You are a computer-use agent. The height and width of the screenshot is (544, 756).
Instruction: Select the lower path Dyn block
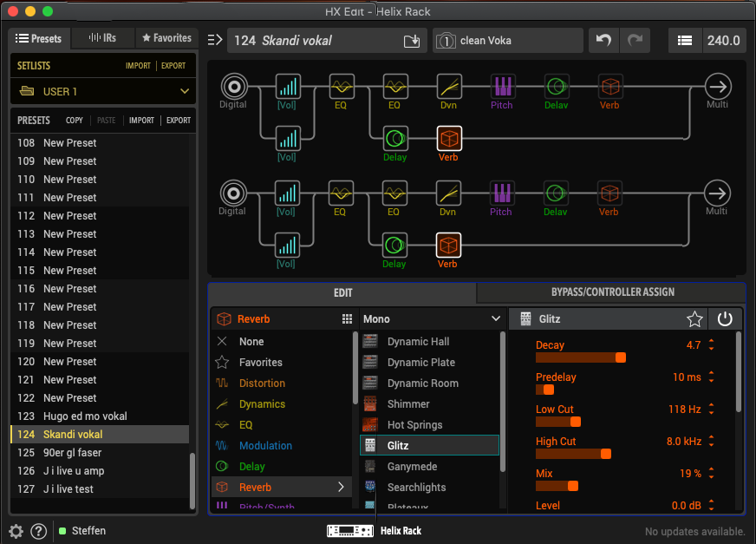coord(448,193)
